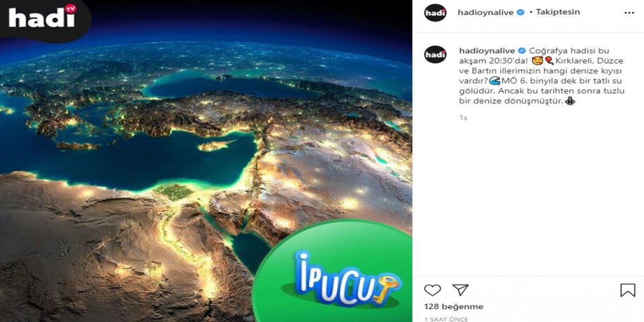Screen dimensions: 644x322
Task: Click the verified badge beside the caption username
Action: pyautogui.click(x=522, y=50)
